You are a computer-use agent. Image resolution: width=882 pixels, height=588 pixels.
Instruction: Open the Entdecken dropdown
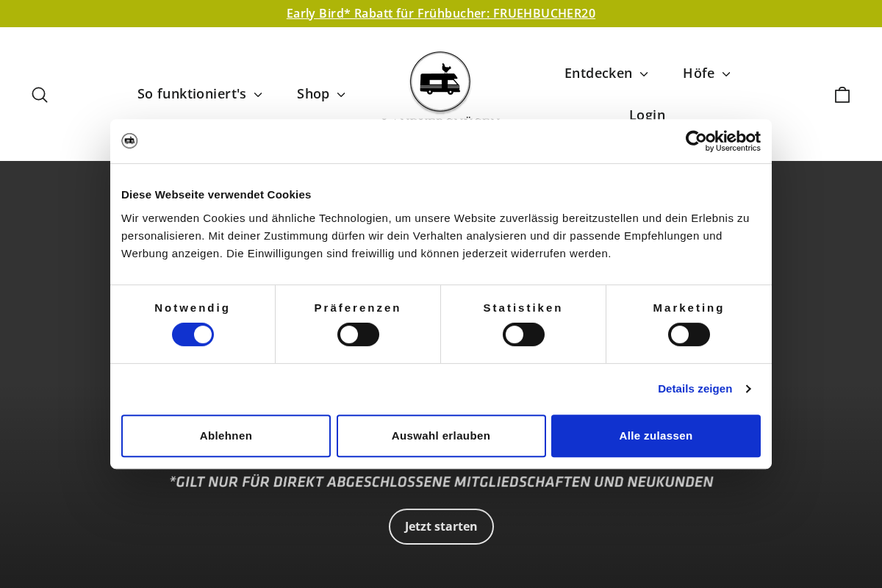tap(606, 73)
